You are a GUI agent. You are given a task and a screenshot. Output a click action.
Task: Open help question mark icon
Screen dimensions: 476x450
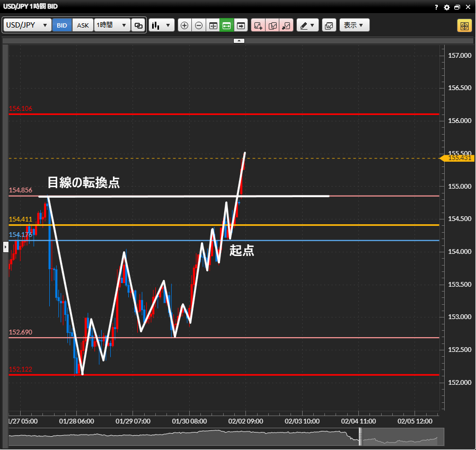(436, 7)
